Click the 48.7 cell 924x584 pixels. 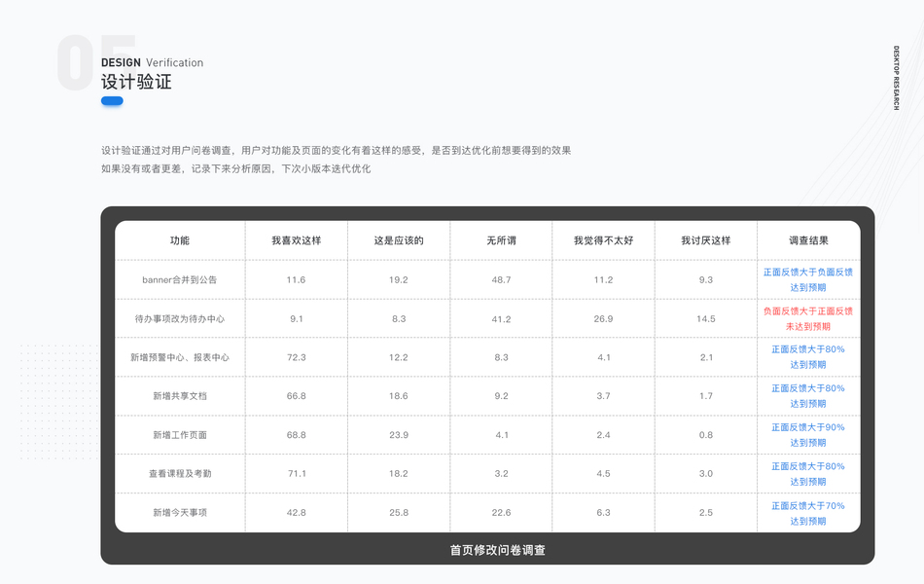pos(502,279)
